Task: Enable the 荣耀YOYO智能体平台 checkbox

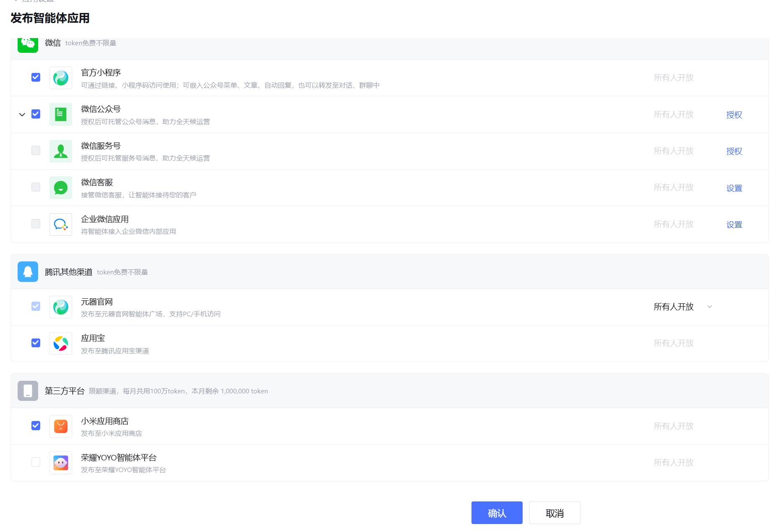Action: tap(36, 462)
